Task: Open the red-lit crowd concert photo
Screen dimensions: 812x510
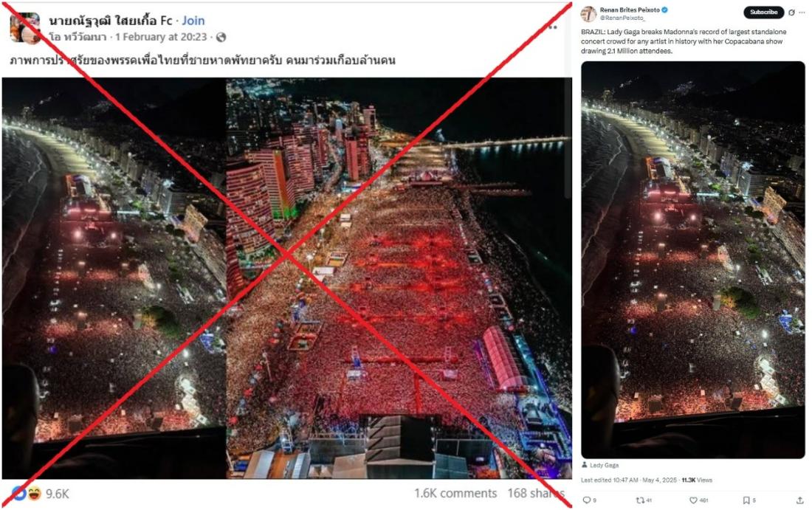Action: pos(399,278)
